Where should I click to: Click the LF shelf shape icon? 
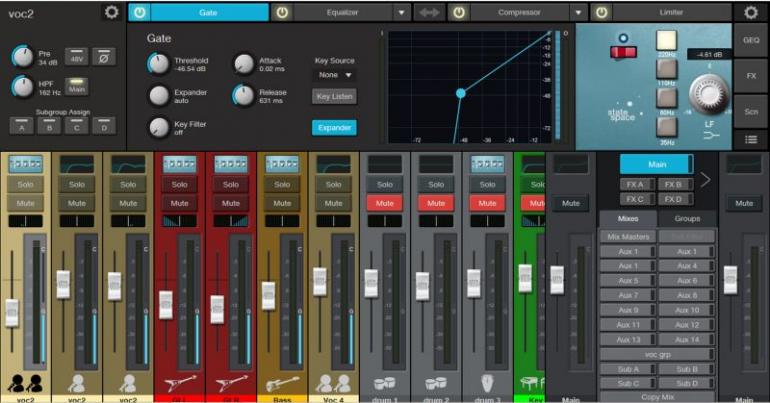tap(710, 135)
